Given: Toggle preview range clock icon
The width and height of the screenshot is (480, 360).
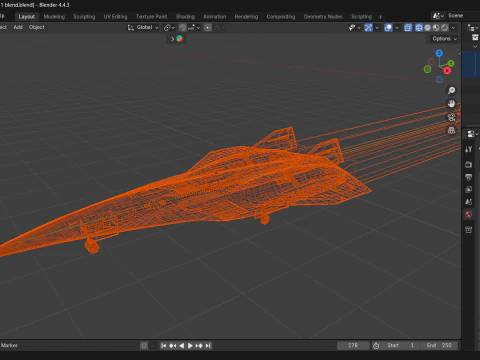Looking at the screenshot, I should tap(376, 346).
